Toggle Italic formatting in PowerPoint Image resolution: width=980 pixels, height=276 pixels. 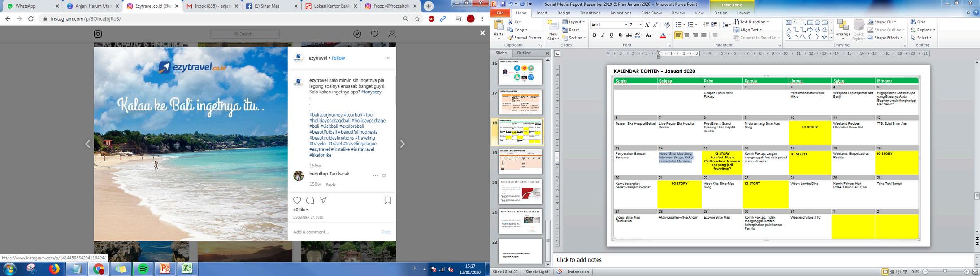coord(603,35)
